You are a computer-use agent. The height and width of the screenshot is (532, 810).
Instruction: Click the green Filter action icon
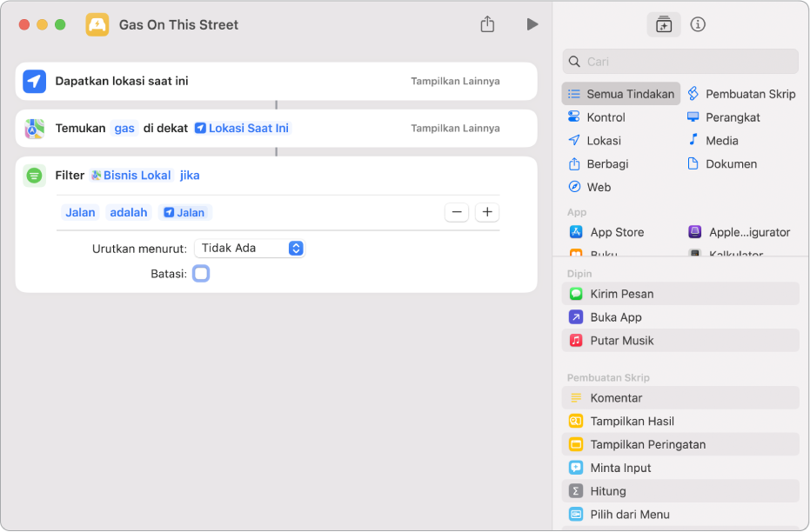[34, 175]
